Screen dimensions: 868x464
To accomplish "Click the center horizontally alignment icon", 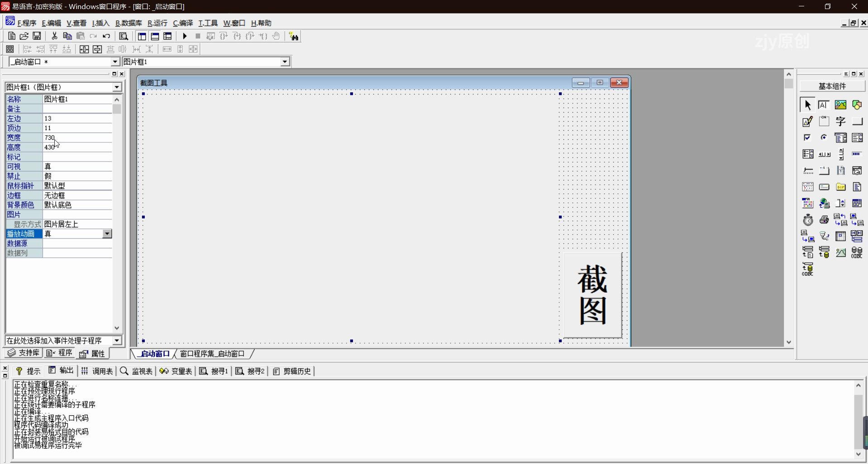I will 84,49.
